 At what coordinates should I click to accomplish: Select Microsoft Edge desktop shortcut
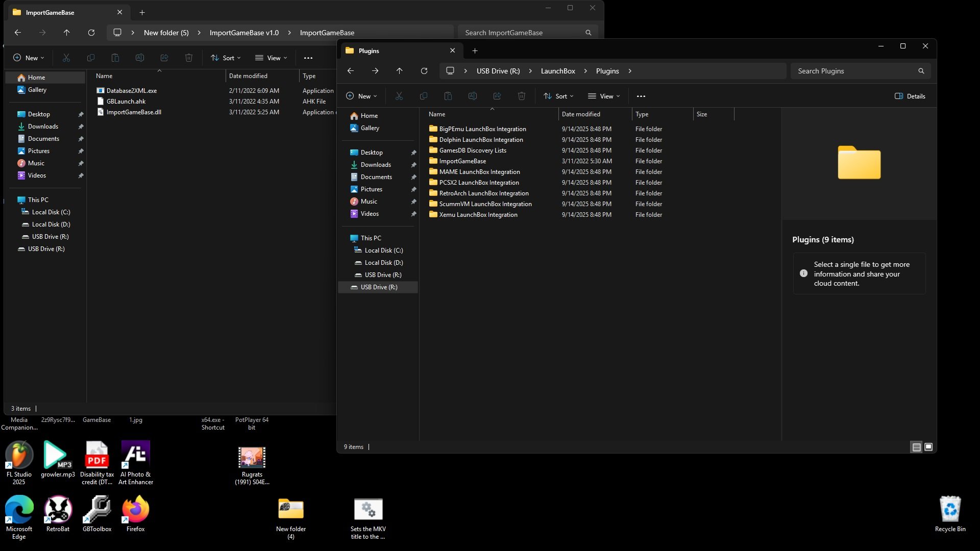click(19, 516)
